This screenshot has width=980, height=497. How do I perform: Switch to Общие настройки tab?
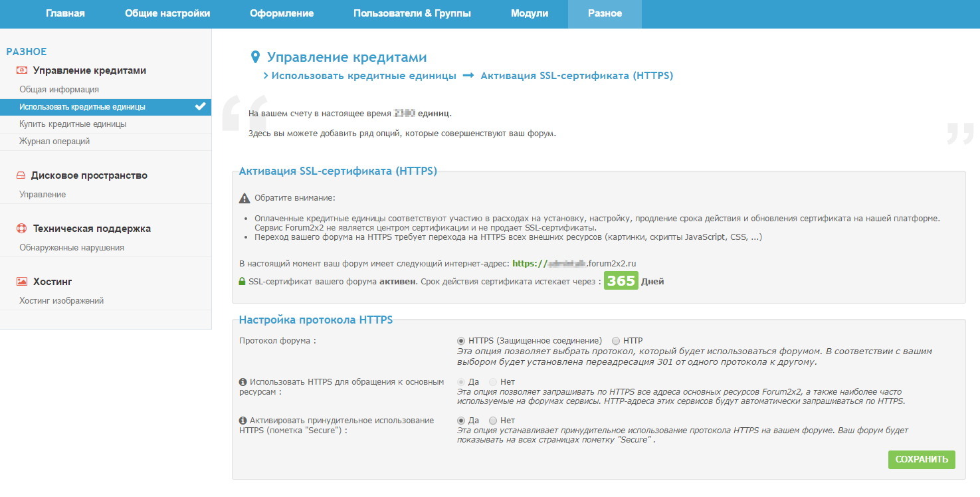click(167, 13)
